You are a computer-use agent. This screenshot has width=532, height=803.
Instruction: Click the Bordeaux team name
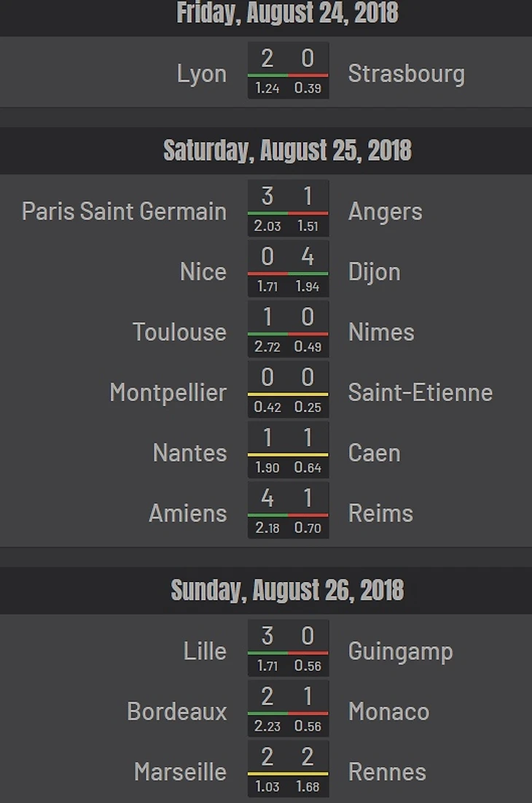point(177,712)
